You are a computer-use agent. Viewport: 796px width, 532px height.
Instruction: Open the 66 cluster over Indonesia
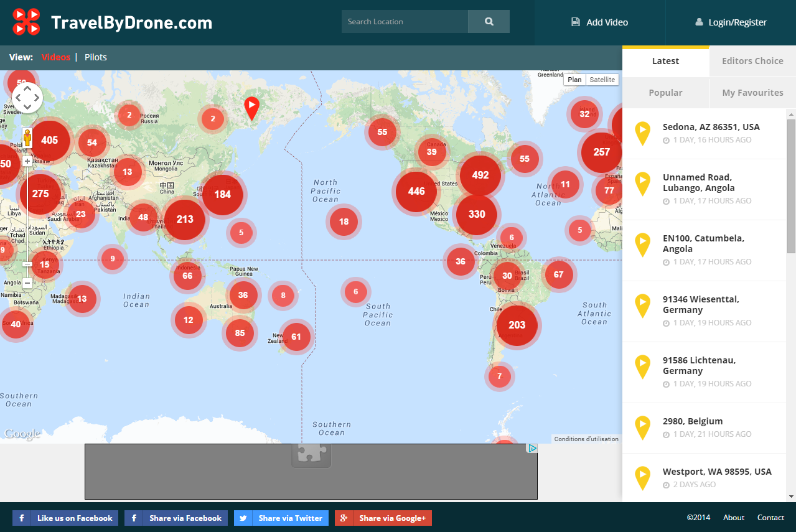187,276
